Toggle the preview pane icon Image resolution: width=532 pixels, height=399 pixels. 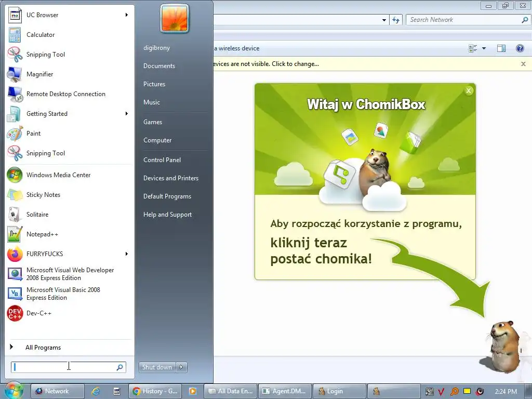[x=501, y=48]
